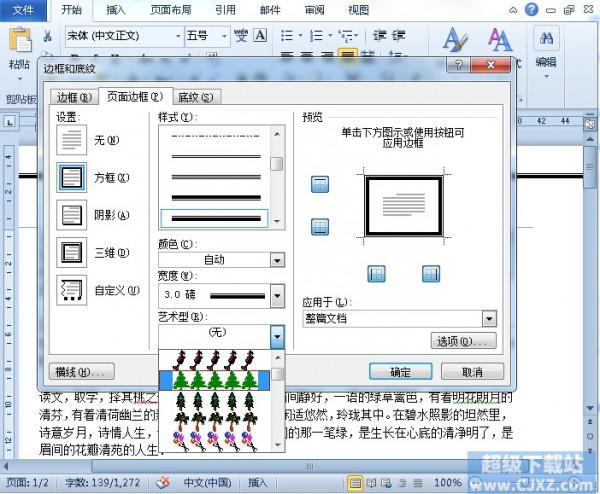Screen dimensions: 600x494
Task: Expand the numbered list dropdown arrow
Action: 330,36
